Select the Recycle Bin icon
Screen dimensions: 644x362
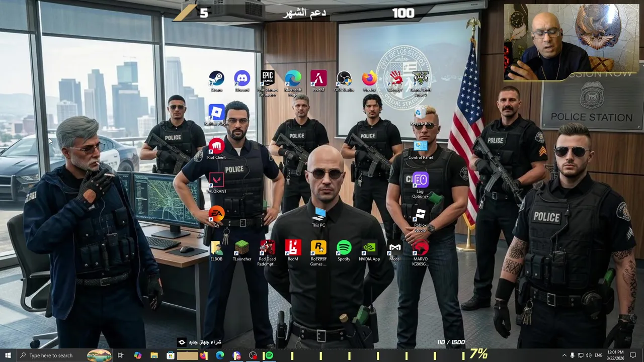click(x=421, y=115)
